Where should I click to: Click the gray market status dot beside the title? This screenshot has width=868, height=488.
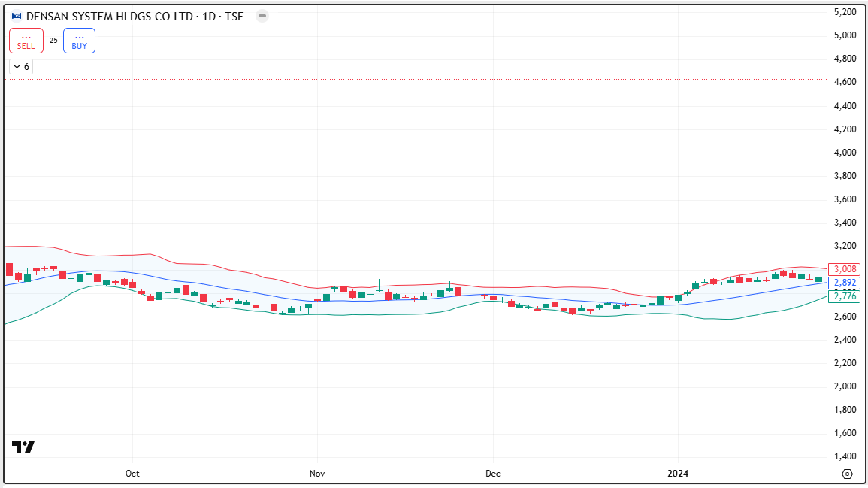click(x=262, y=16)
